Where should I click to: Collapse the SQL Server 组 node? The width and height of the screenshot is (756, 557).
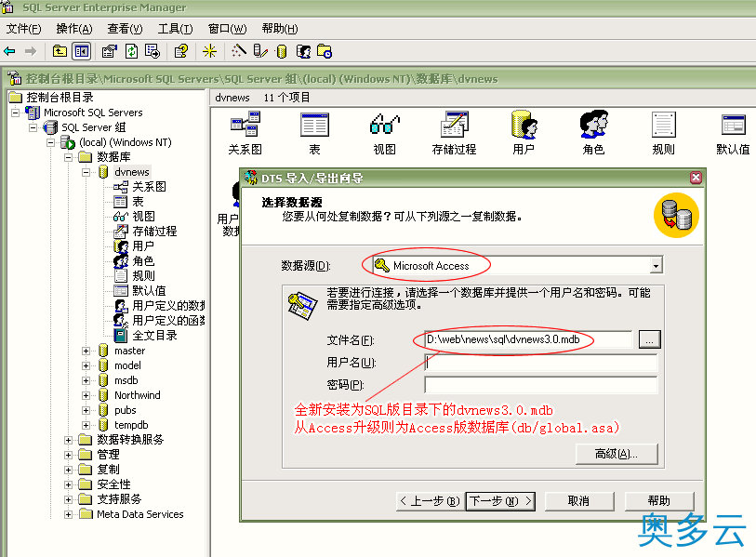33,127
